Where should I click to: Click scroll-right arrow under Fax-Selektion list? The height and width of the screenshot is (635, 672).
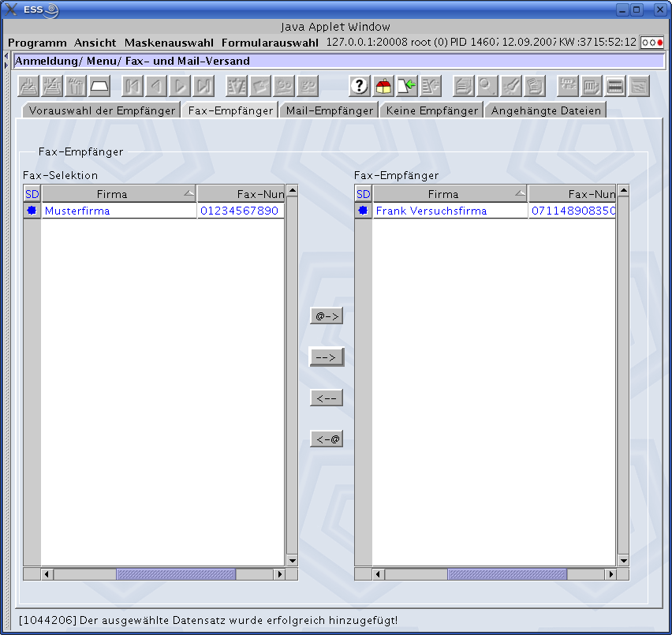[280, 574]
